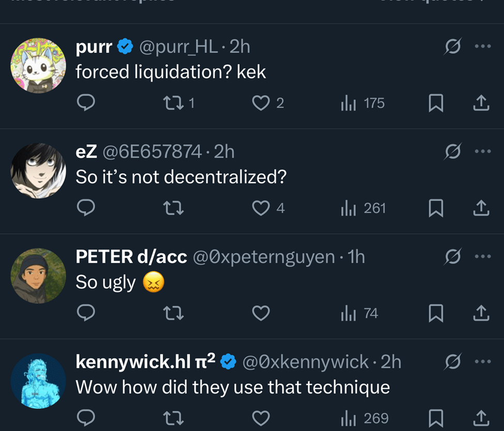The width and height of the screenshot is (504, 431).
Task: Expand more menu on eZ's tweet
Action: (482, 152)
